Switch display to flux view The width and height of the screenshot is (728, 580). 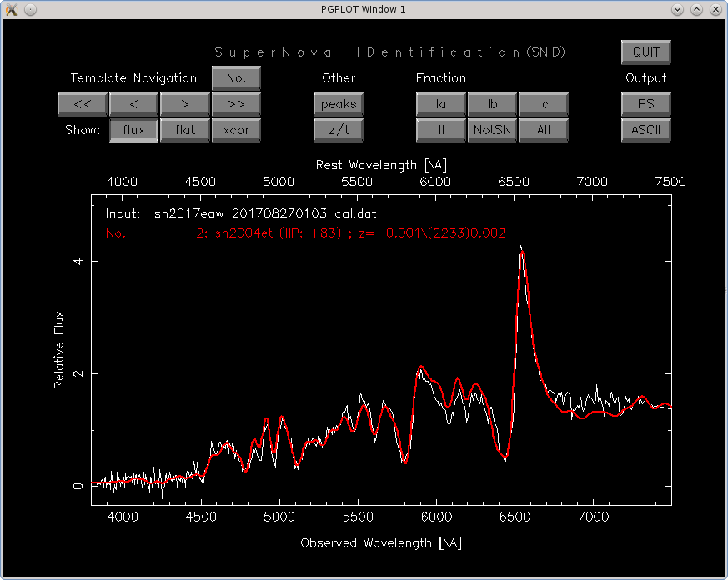[133, 130]
